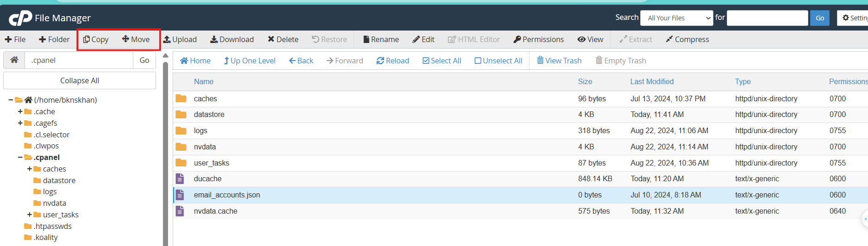Click the Copy toolbar button
The image size is (868, 246).
pos(96,39)
